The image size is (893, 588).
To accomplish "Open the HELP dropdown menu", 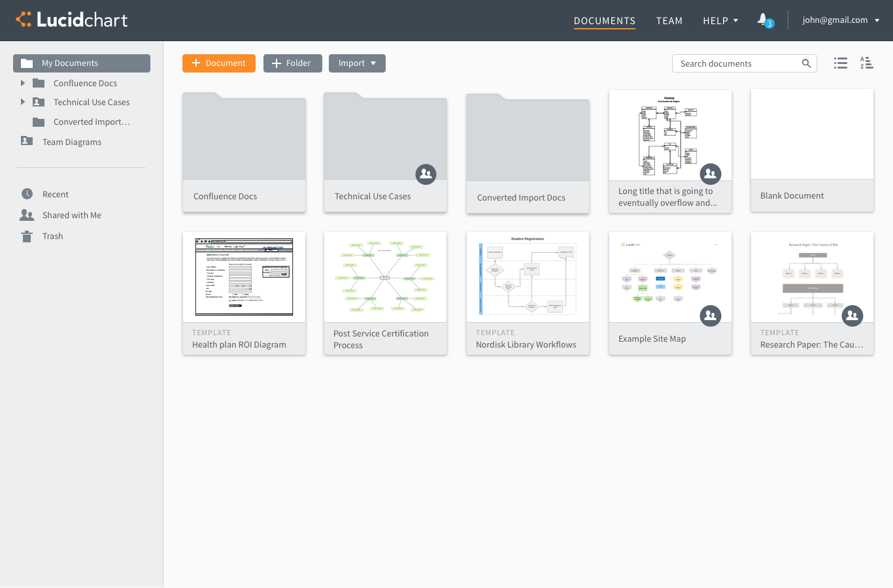I will point(720,21).
